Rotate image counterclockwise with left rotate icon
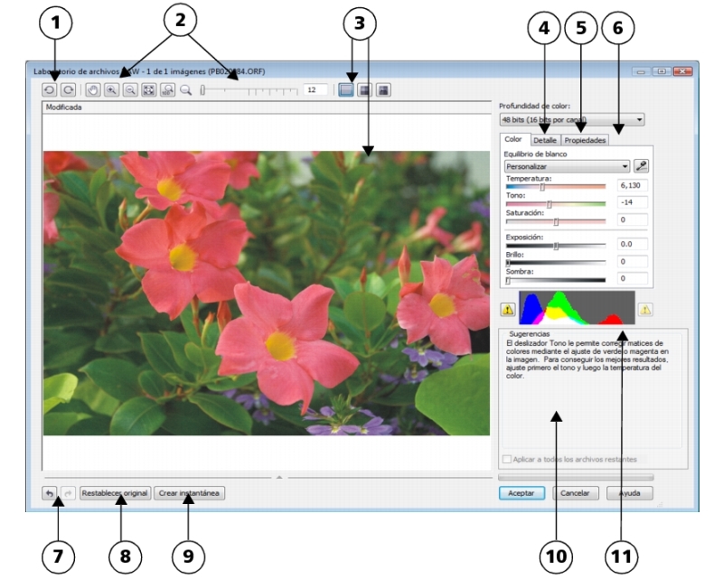This screenshot has height=588, width=723. (49, 90)
